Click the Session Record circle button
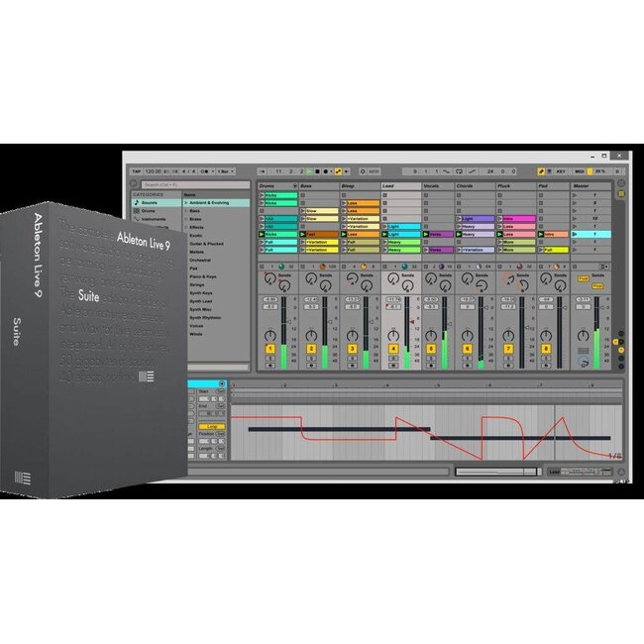Viewport: 644px width, 644px height. pos(363,171)
